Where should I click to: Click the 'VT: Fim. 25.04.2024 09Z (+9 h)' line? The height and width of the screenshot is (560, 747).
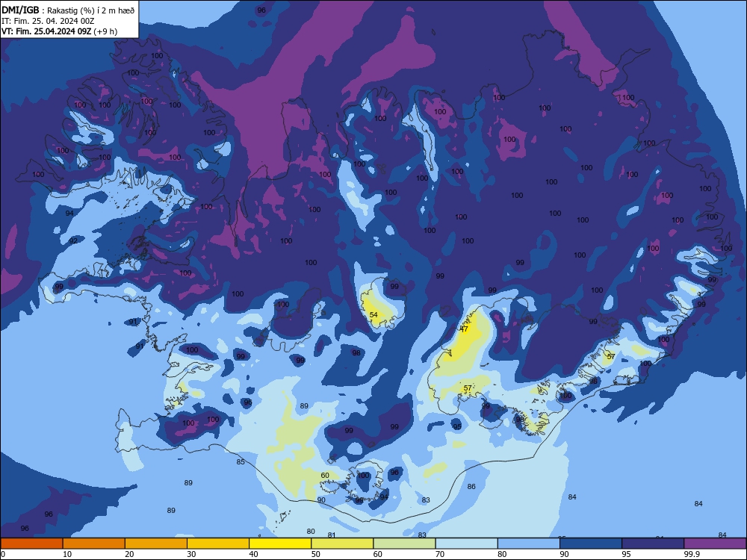click(x=59, y=31)
